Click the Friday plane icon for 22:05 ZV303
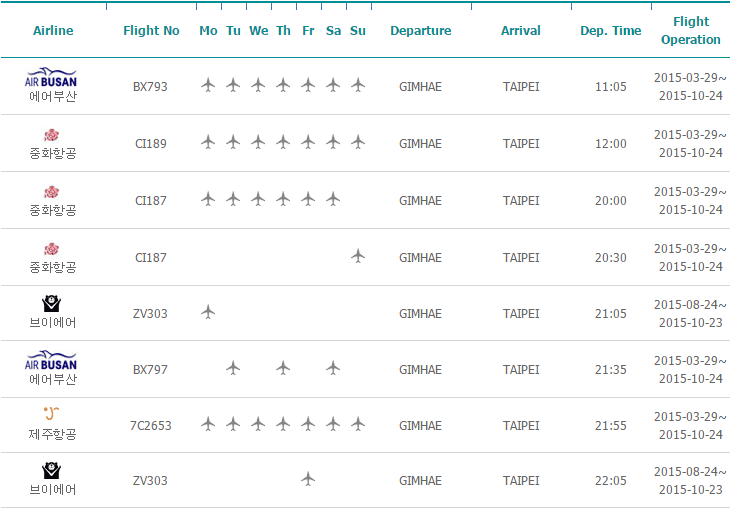 [308, 480]
